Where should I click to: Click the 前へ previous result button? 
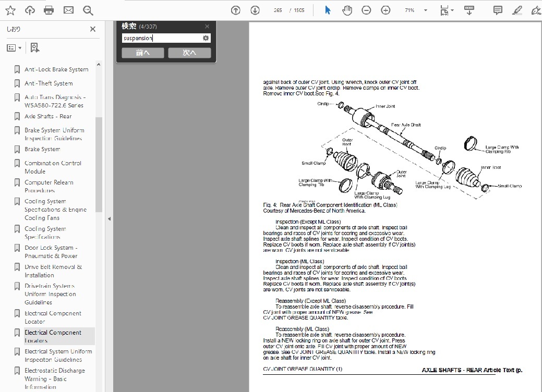pyautogui.click(x=143, y=53)
